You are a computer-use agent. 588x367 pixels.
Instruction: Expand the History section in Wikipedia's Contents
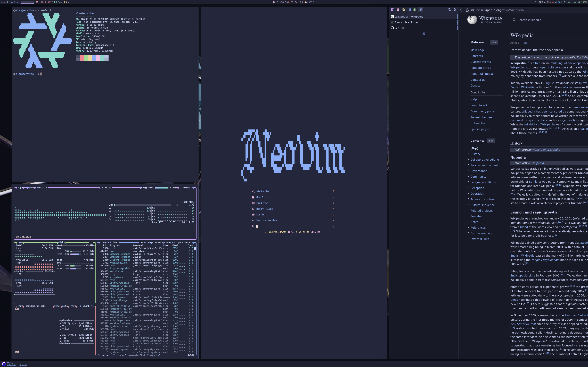pyautogui.click(x=468, y=154)
